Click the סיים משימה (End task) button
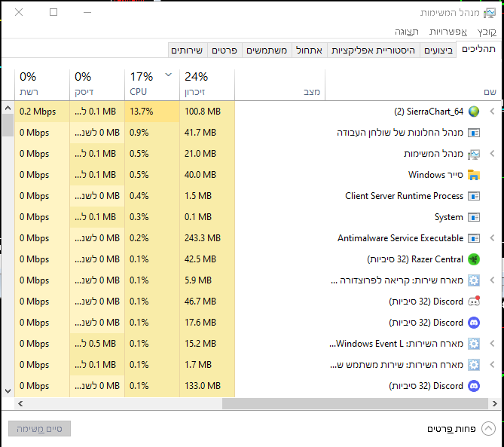The image size is (504, 447). point(39,429)
